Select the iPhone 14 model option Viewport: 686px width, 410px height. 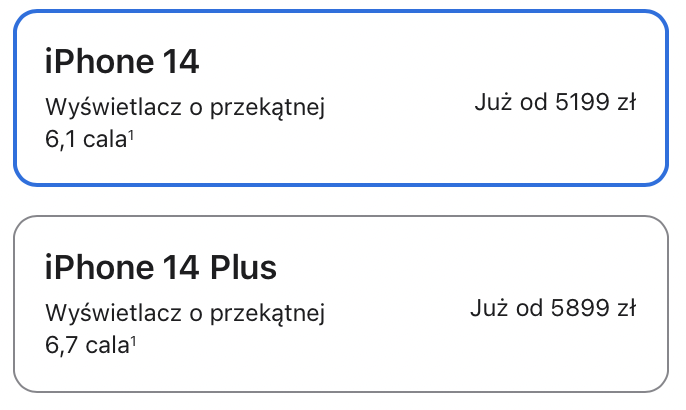(x=341, y=98)
